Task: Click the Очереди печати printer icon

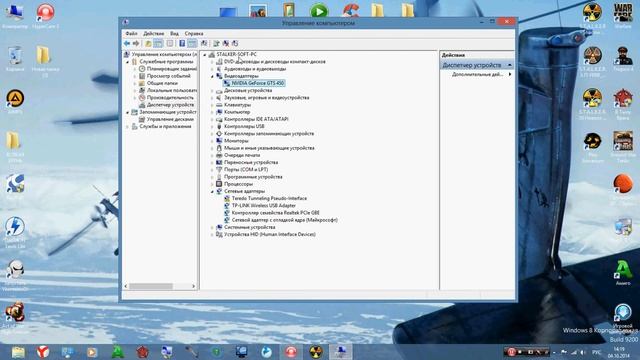Action: [x=219, y=155]
